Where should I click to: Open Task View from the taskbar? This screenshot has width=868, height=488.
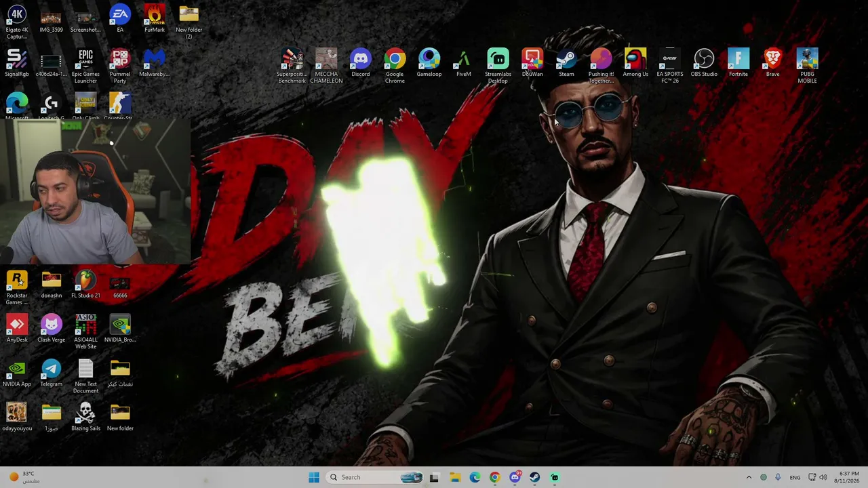pos(434,477)
